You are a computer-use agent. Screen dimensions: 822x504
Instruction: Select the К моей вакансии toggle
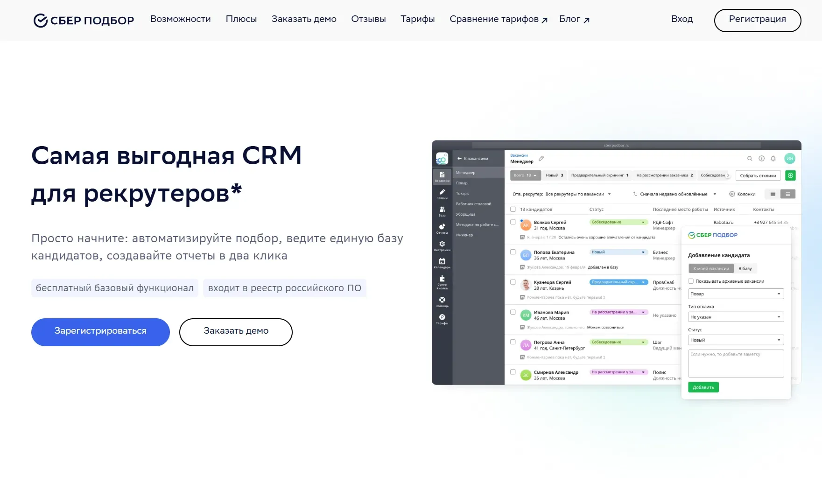(x=711, y=268)
